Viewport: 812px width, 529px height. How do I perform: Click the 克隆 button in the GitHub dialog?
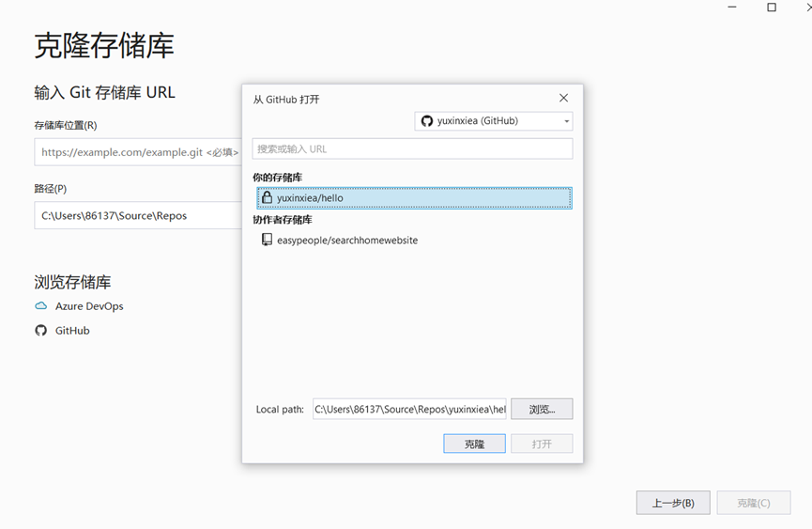(474, 443)
